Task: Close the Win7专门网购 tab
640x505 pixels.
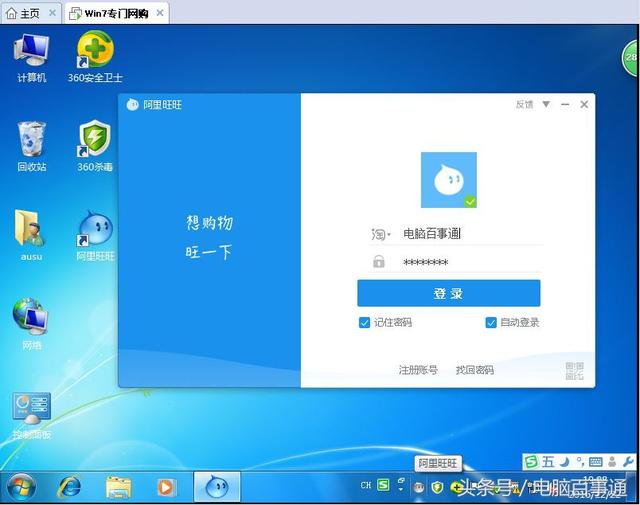Action: pos(160,13)
